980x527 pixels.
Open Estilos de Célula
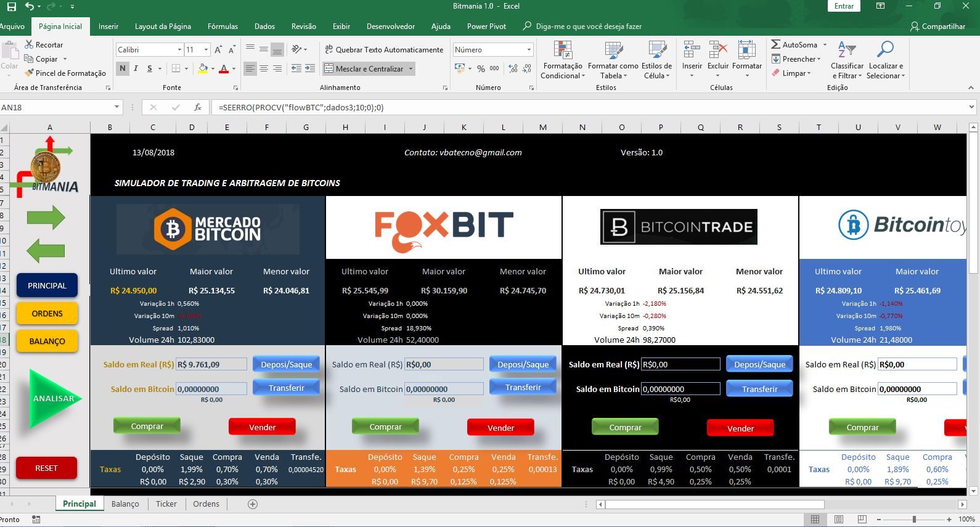(x=657, y=60)
